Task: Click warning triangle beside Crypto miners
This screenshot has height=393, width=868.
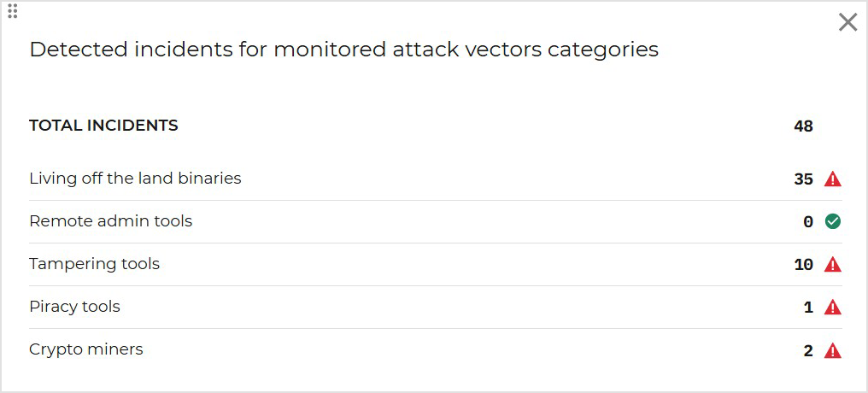Action: pos(833,350)
